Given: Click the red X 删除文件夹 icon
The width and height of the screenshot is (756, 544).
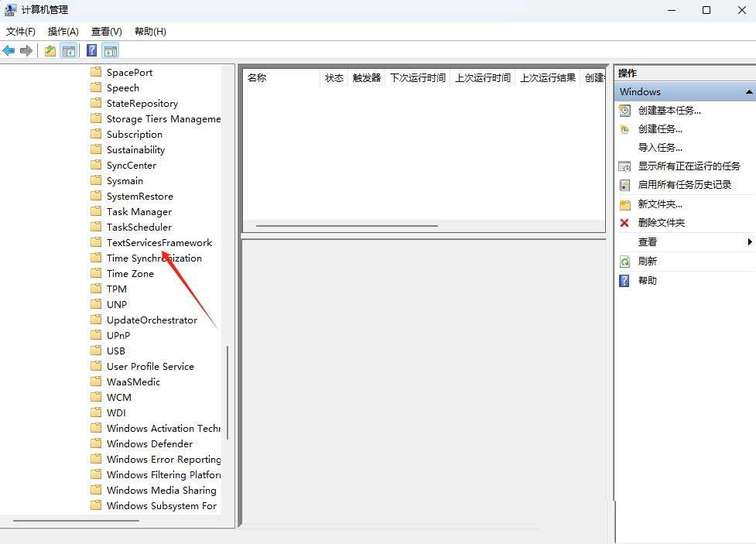Looking at the screenshot, I should tap(624, 223).
